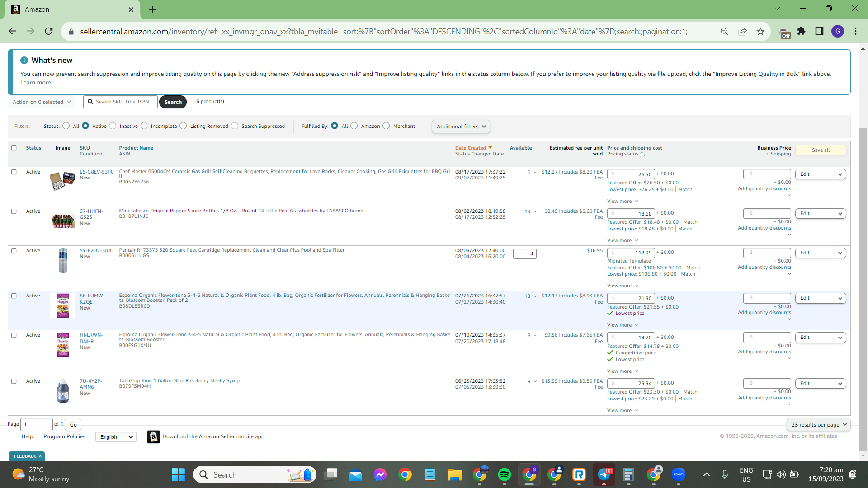Open the Mail app from taskbar
This screenshot has height=488, width=868.
(x=355, y=474)
